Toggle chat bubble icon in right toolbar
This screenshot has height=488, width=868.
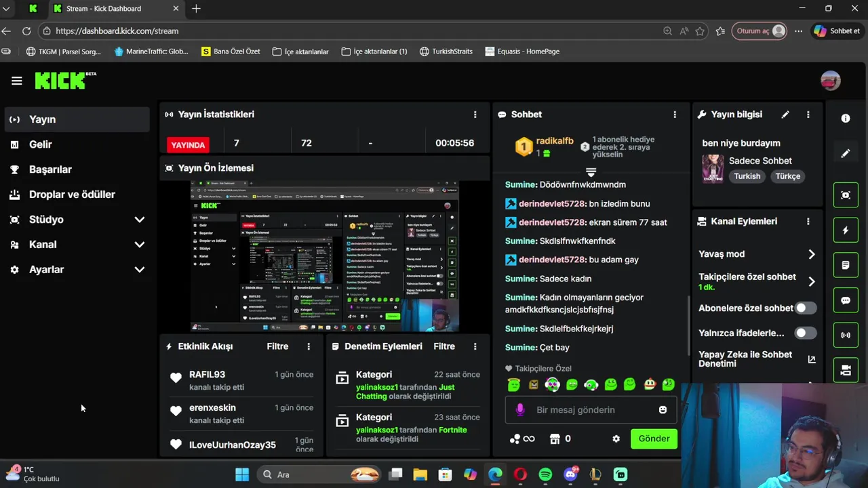(x=846, y=300)
